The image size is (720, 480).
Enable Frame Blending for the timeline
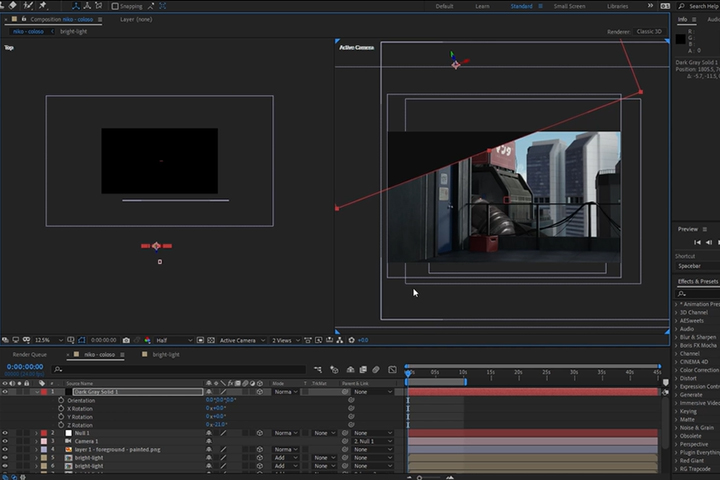click(x=363, y=369)
